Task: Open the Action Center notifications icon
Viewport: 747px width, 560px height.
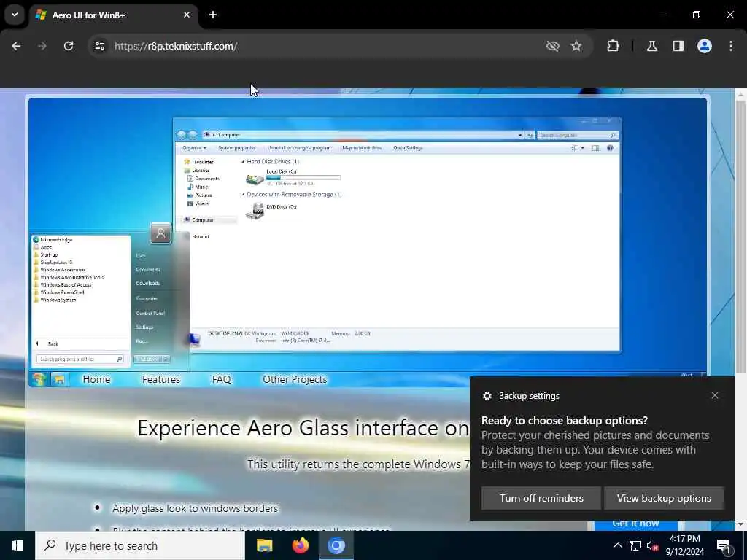Action: click(724, 545)
